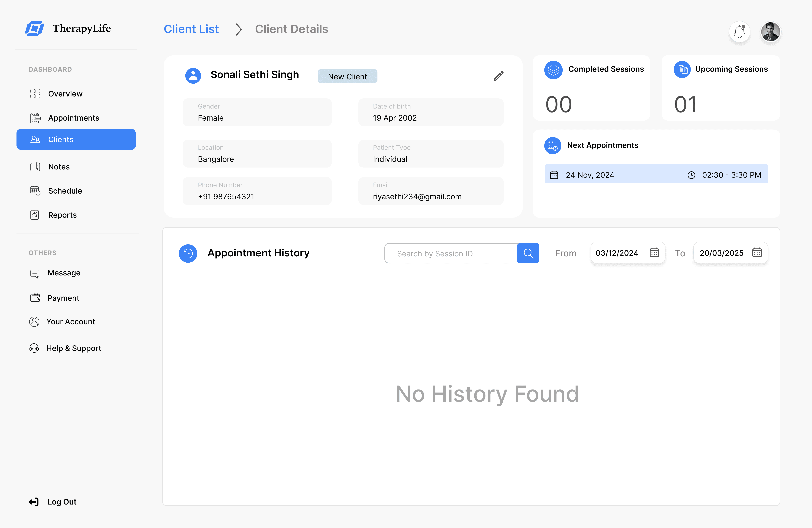Click the Client Details breadcrumb
This screenshot has width=812, height=528.
(x=292, y=29)
